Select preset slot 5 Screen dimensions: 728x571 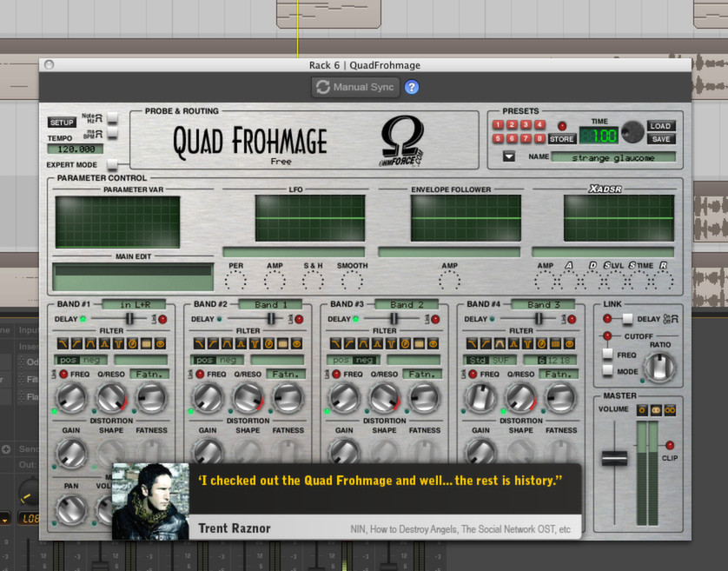pos(498,138)
